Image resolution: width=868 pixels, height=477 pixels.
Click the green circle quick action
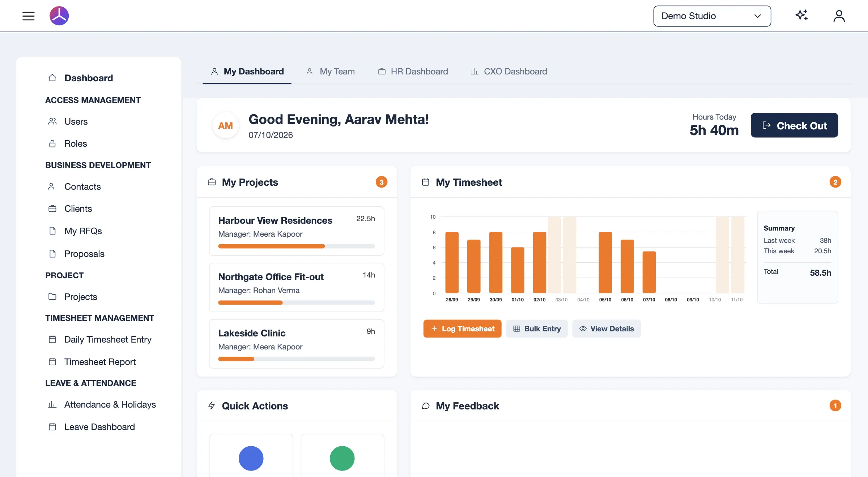click(342, 459)
